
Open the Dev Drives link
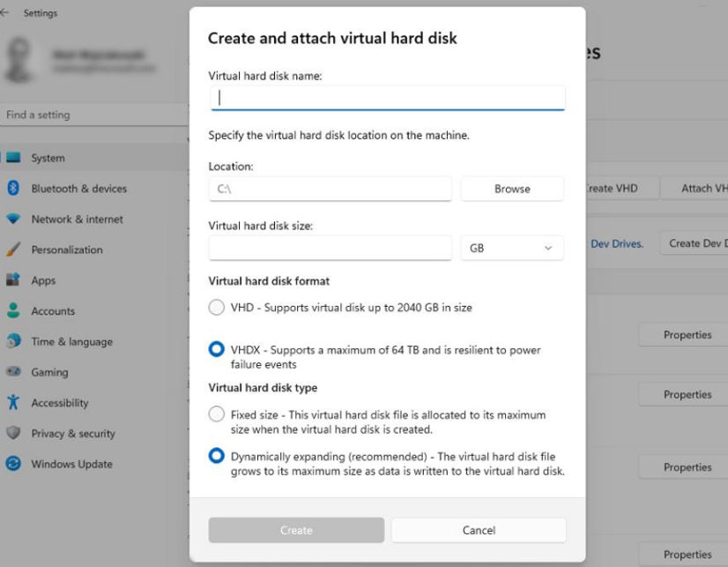617,243
